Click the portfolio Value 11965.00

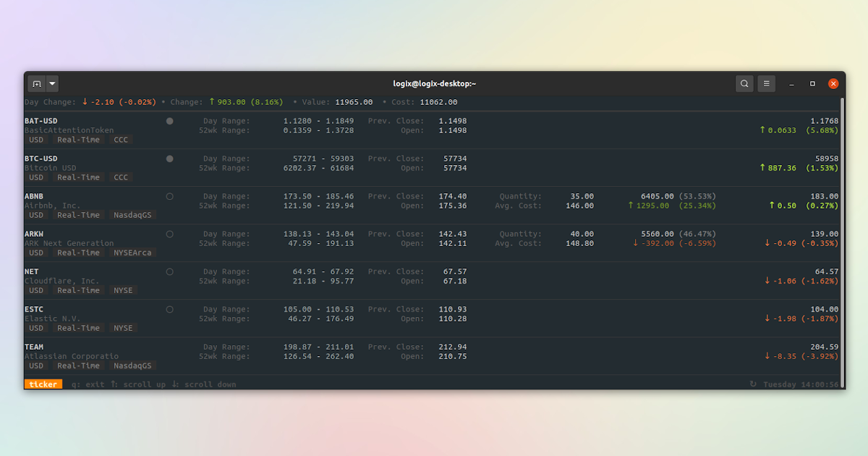pos(354,102)
